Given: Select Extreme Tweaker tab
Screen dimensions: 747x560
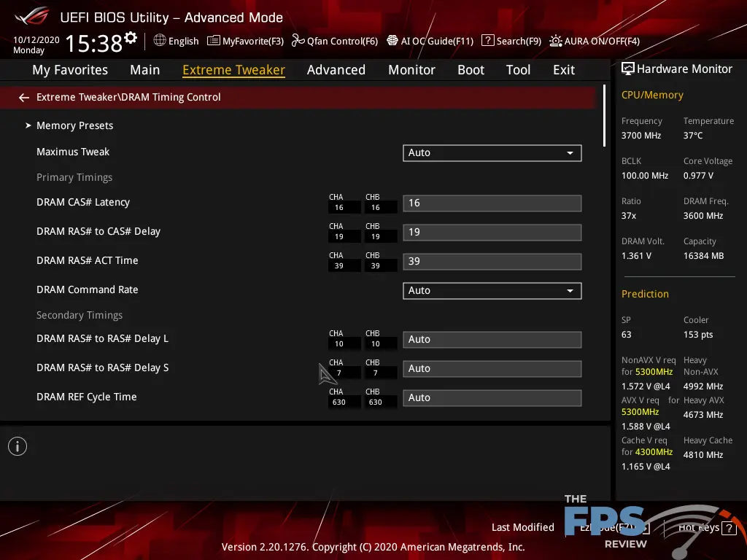Looking at the screenshot, I should coord(233,70).
